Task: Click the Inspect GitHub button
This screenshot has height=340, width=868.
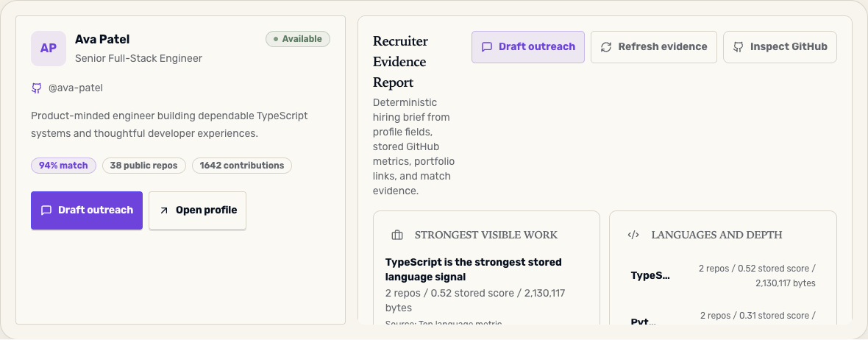Action: (x=780, y=47)
